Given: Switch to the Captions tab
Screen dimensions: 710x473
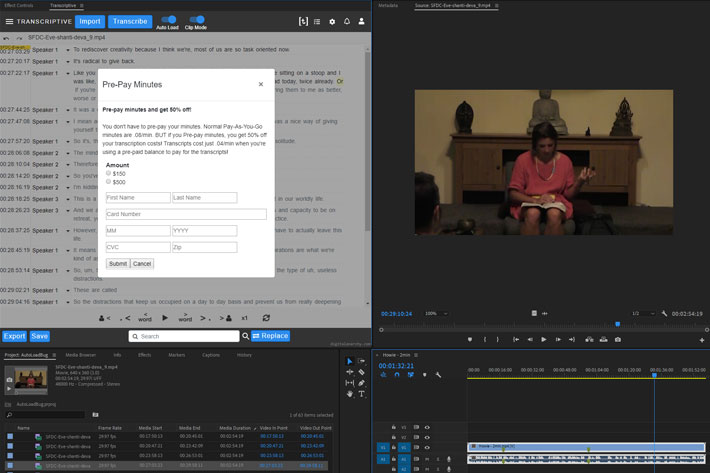Looking at the screenshot, I should 211,355.
